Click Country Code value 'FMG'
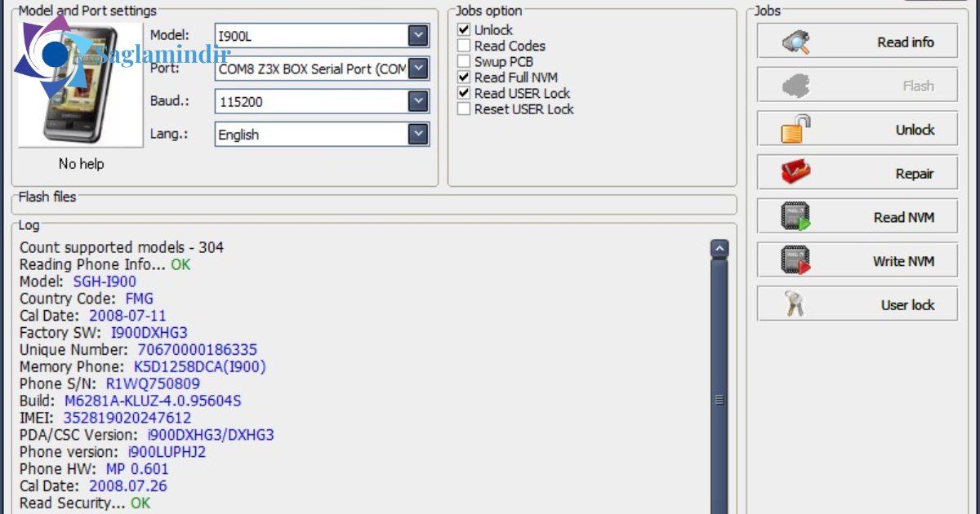This screenshot has height=514, width=980. click(139, 299)
